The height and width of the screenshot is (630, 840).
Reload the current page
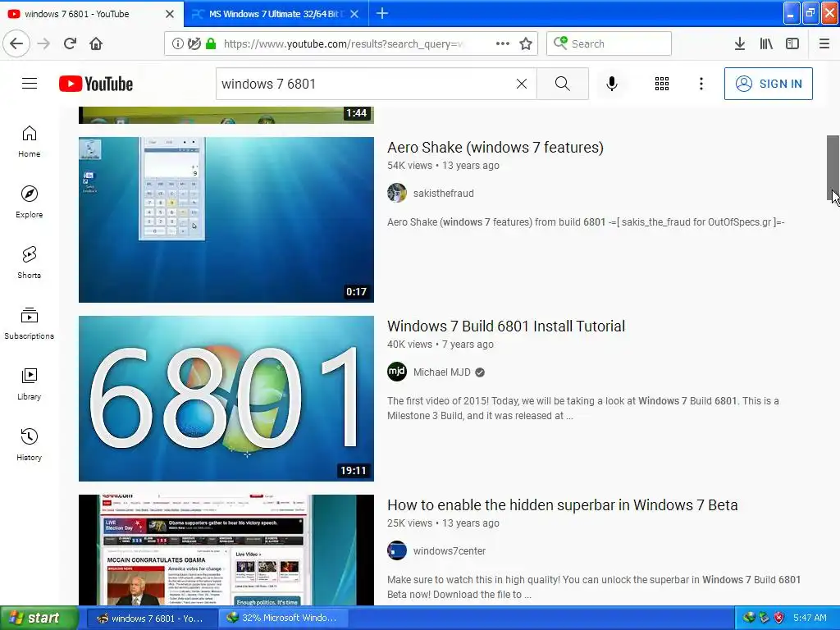(x=71, y=43)
